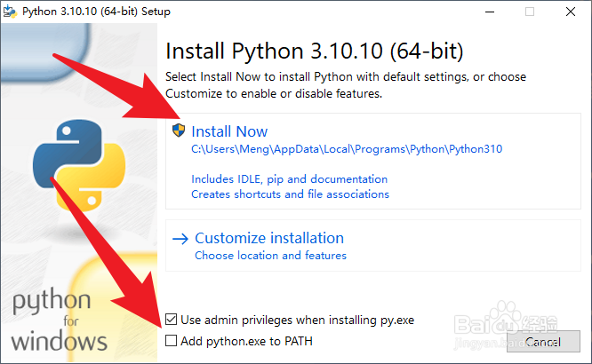Click Install Now option
Viewport: 592px width, 364px height.
pos(373,161)
